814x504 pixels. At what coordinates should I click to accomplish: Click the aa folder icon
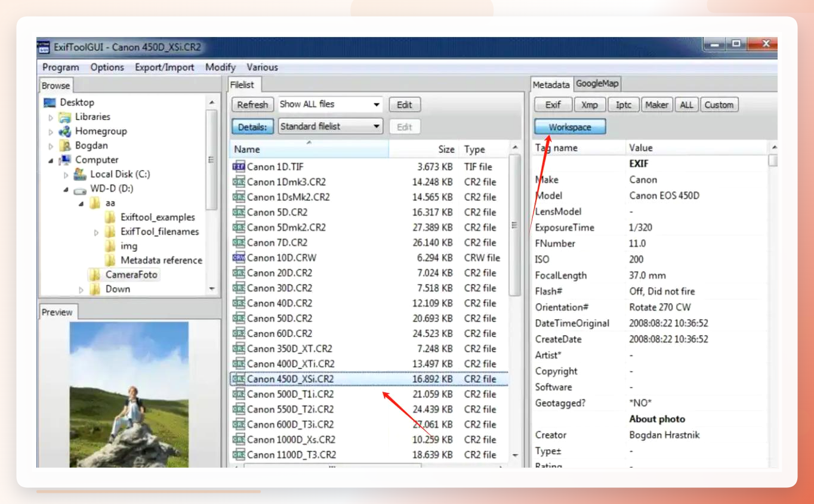95,203
